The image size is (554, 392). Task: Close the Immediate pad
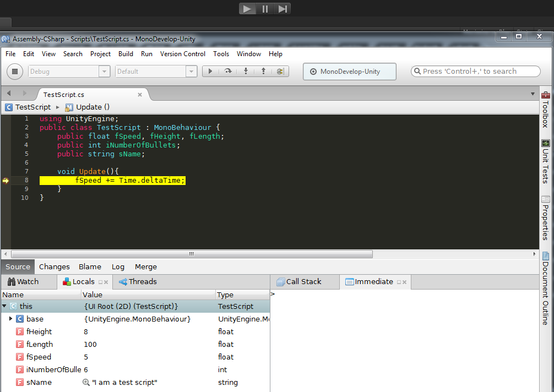[405, 282]
